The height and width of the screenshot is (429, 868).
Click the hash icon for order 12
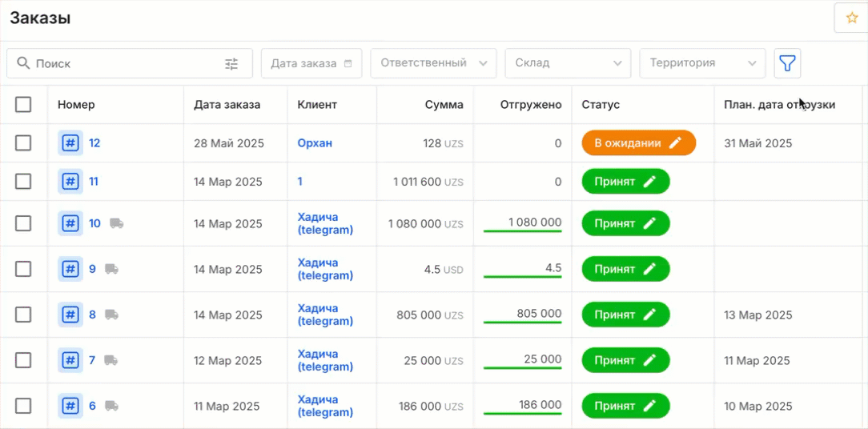point(70,143)
